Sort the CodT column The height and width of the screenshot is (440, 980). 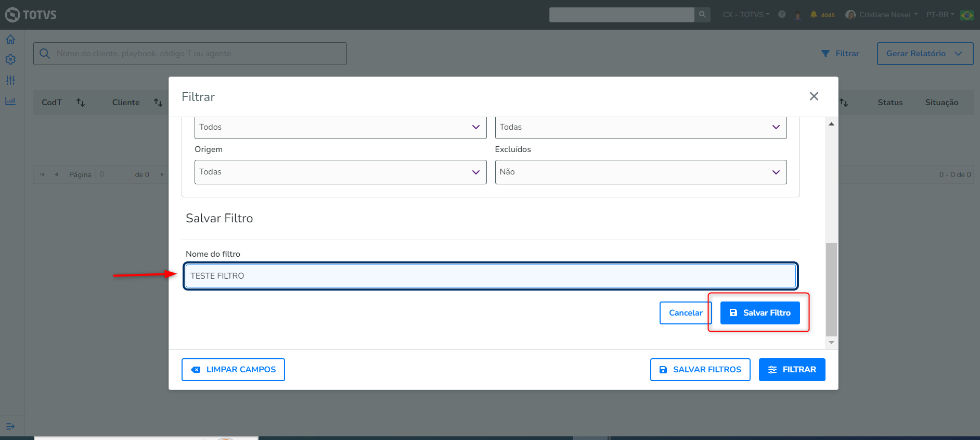tap(81, 103)
